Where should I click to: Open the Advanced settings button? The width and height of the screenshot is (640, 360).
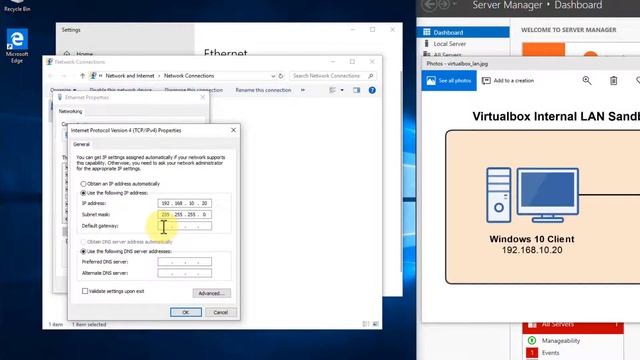coord(211,293)
